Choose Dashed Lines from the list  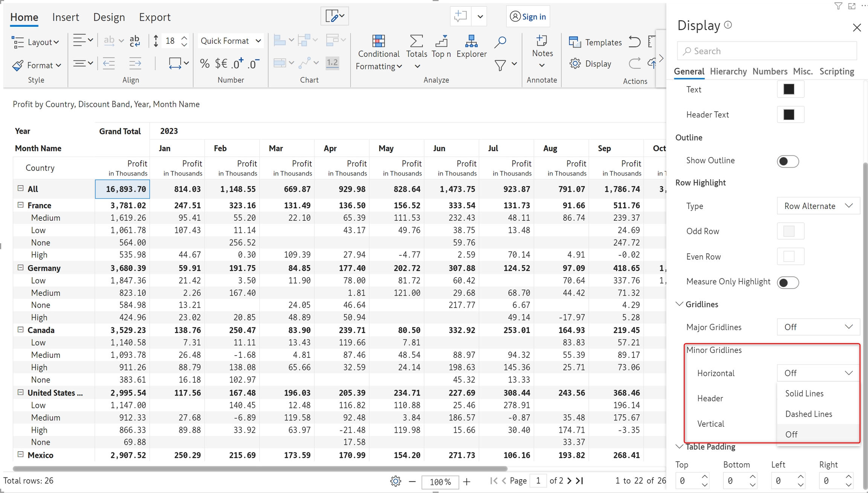(x=808, y=414)
